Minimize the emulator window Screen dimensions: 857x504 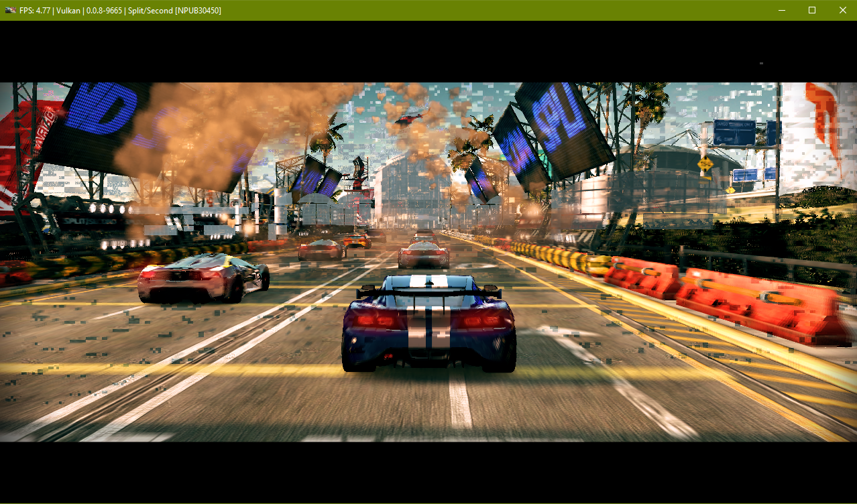(781, 10)
